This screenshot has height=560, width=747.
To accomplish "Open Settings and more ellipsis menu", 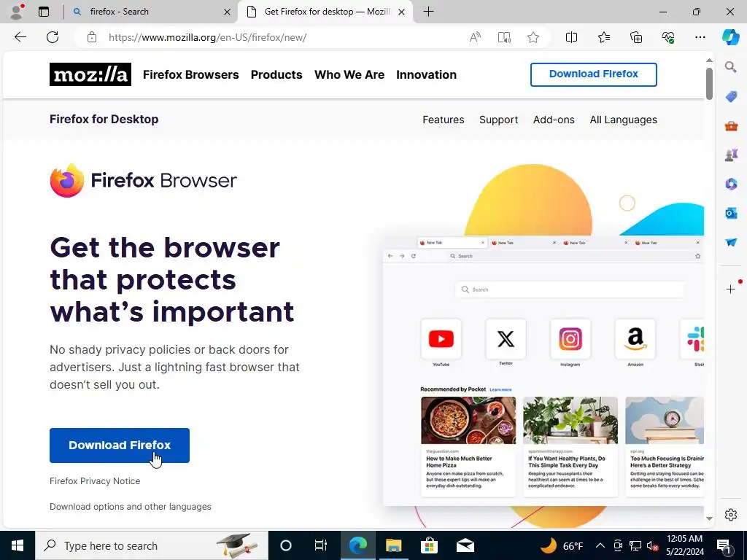I will point(700,37).
